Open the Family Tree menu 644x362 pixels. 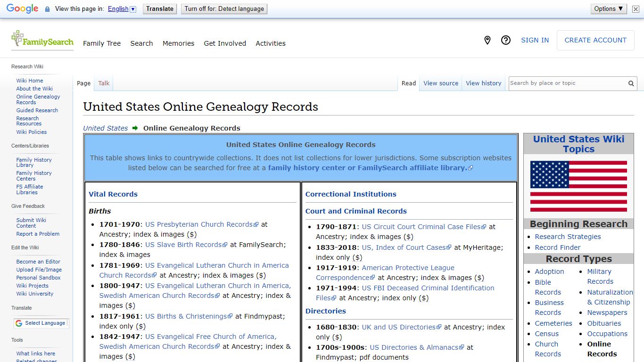102,43
